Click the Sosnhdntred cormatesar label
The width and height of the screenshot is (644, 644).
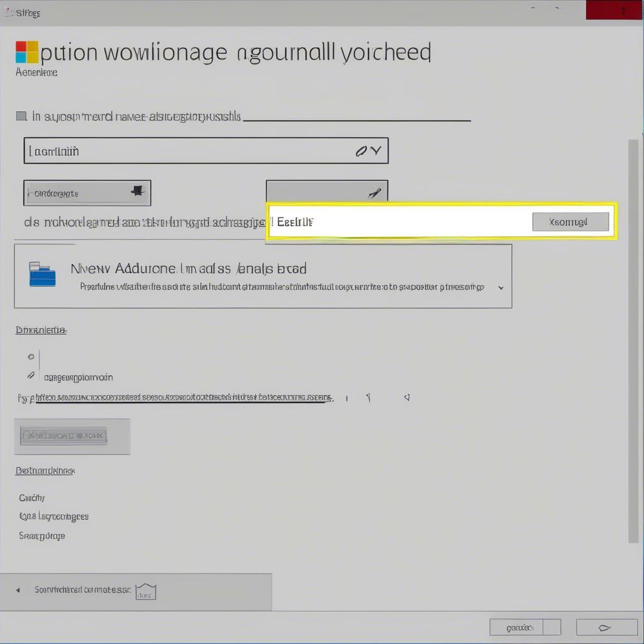82,590
